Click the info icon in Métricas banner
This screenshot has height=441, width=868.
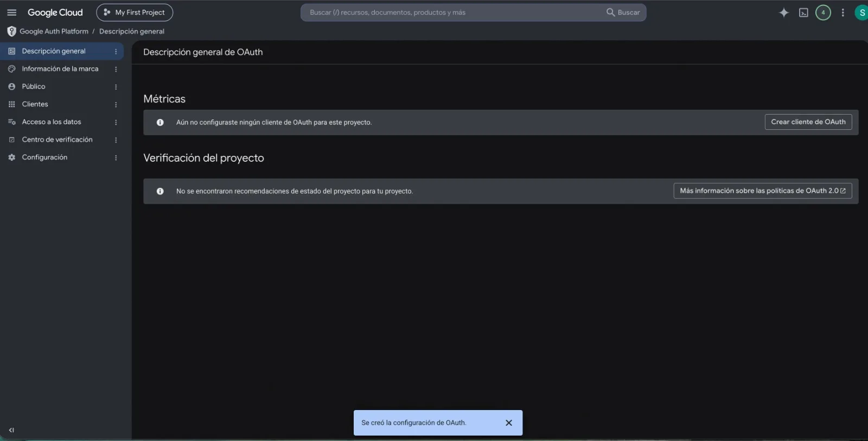[x=160, y=122]
